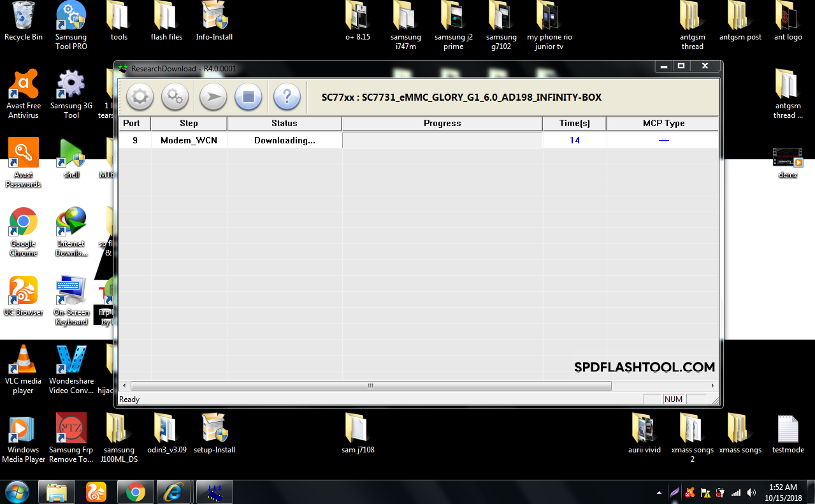Select the setup-Install desktop icon
The height and width of the screenshot is (504, 815).
214,434
